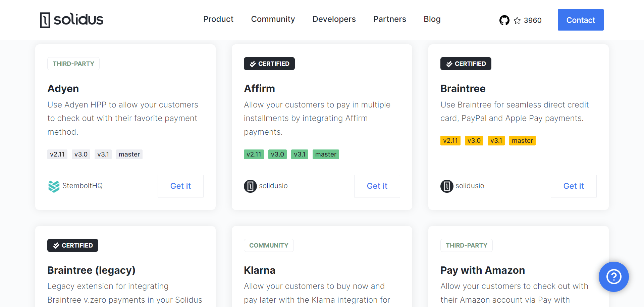
Task: Click the star icon next to 3960
Action: click(x=517, y=20)
